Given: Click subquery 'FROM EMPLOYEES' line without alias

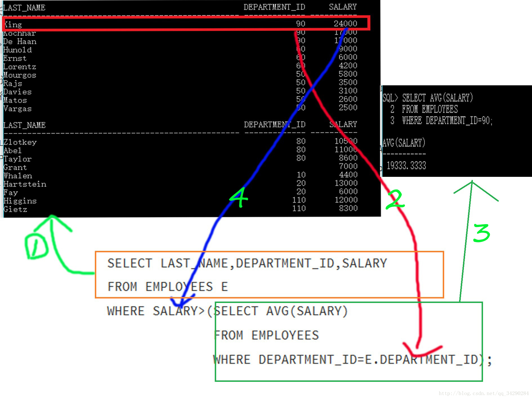Looking at the screenshot, I should pos(266,336).
